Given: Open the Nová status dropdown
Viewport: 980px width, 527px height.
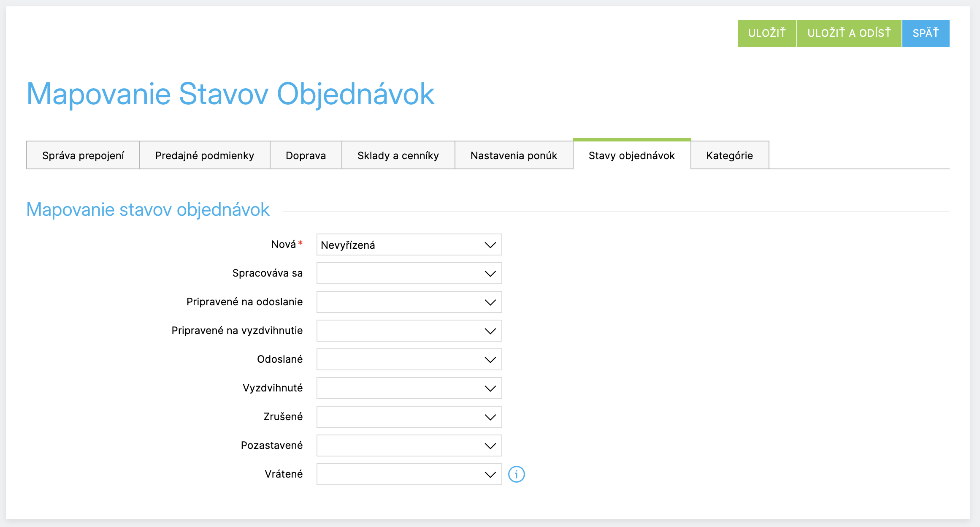Looking at the screenshot, I should [409, 245].
